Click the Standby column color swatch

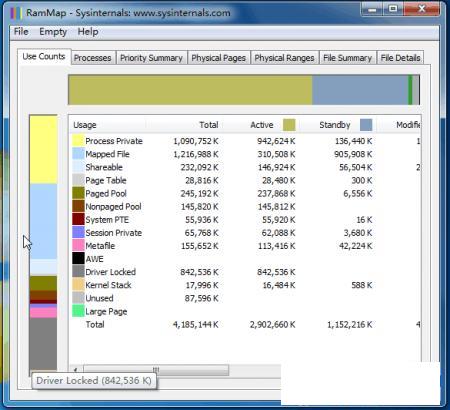(x=366, y=125)
